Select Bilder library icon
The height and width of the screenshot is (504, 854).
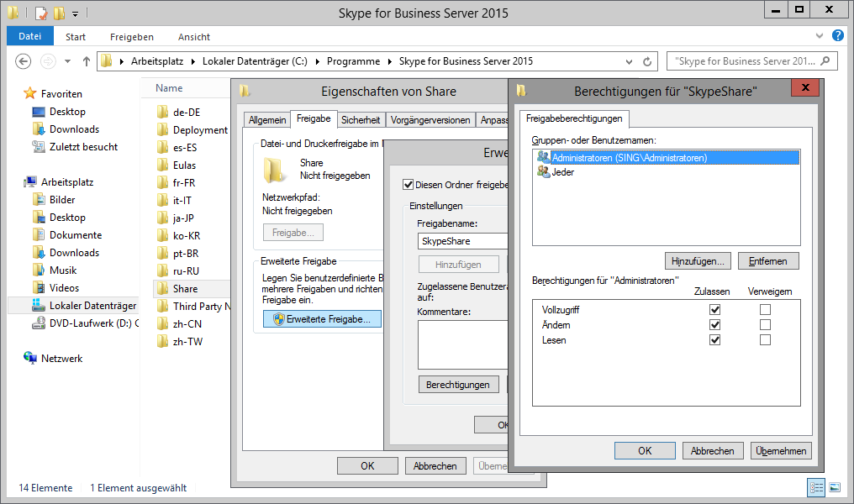[39, 200]
